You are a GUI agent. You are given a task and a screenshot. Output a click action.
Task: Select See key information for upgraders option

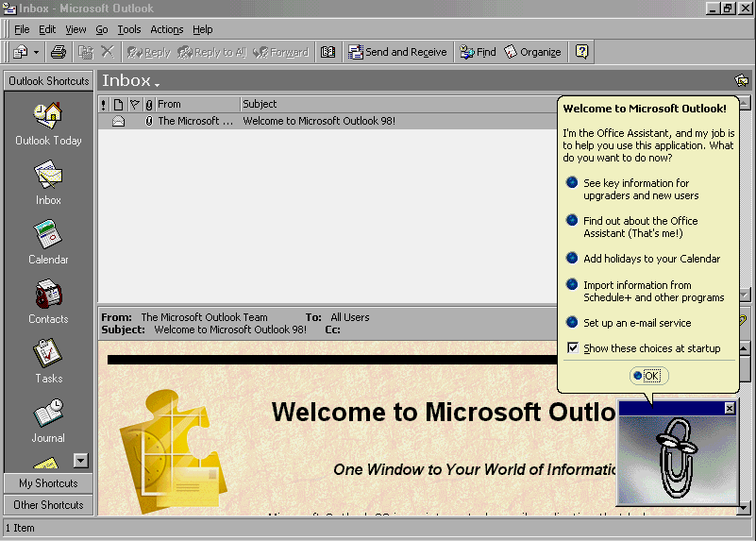(641, 189)
